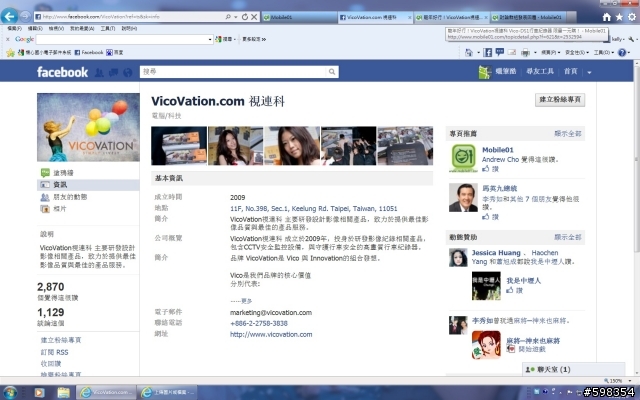Open the Jessica Huang profile link
The image size is (640, 400).
pos(496,253)
